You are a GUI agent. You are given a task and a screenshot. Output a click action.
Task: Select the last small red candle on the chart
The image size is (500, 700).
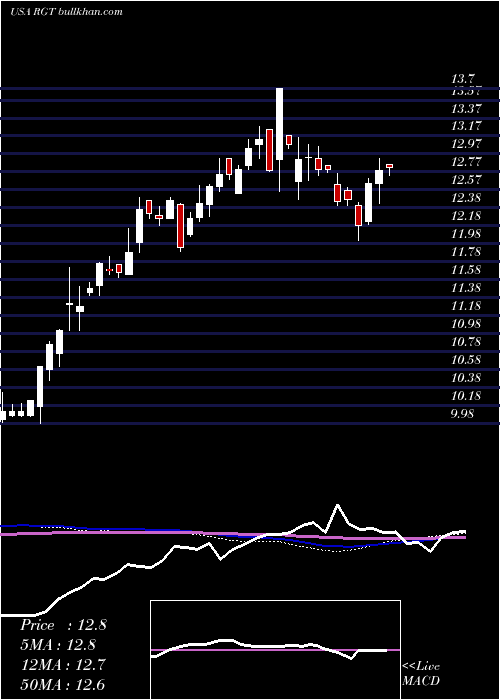click(389, 166)
